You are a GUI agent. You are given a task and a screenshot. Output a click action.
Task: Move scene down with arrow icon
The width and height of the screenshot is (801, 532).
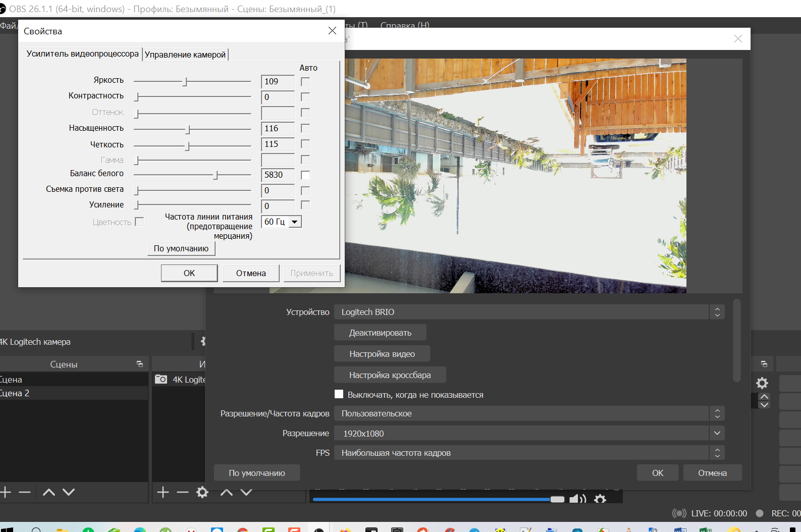pyautogui.click(x=69, y=492)
